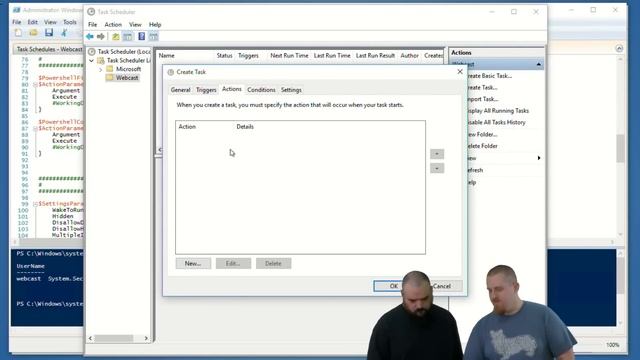Select the Actions tab
The height and width of the screenshot is (360, 640).
tap(232, 89)
